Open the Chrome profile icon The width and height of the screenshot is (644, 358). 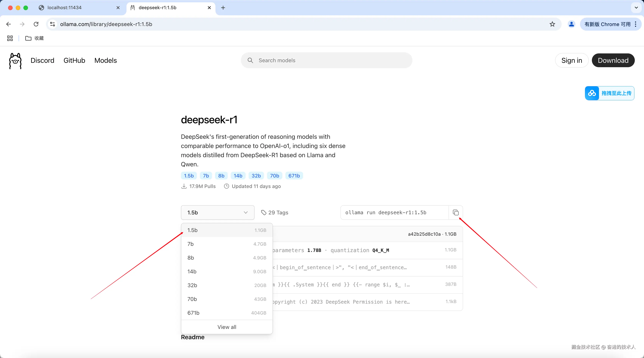coord(571,24)
